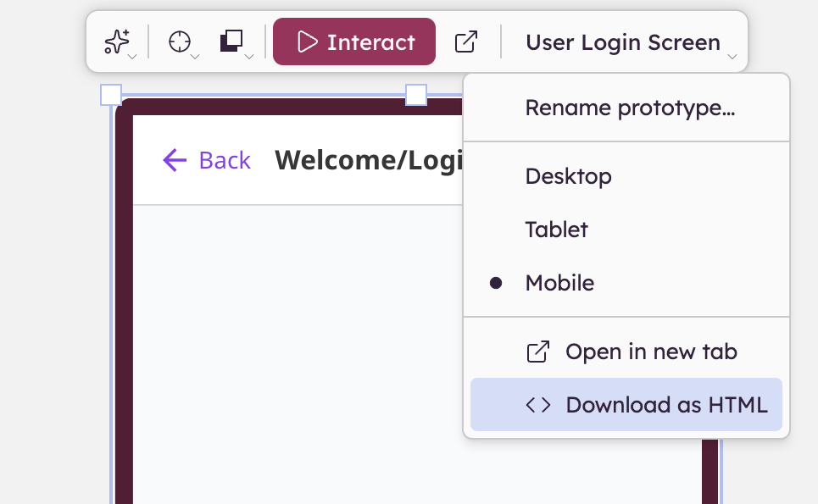The width and height of the screenshot is (818, 504).
Task: Select the Tablet viewport option
Action: tap(556, 230)
